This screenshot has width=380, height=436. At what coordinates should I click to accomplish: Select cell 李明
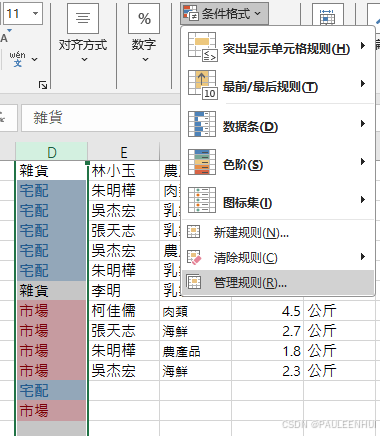pos(124,290)
